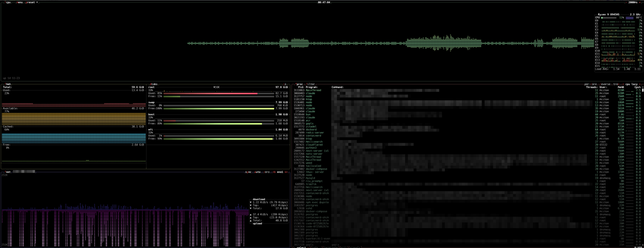
Task: Select process 3133863 MainThread
Action: (467, 90)
